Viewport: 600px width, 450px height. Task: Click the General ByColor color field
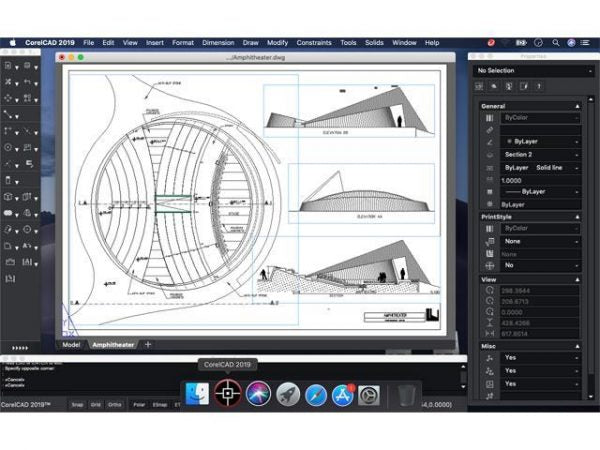click(541, 118)
